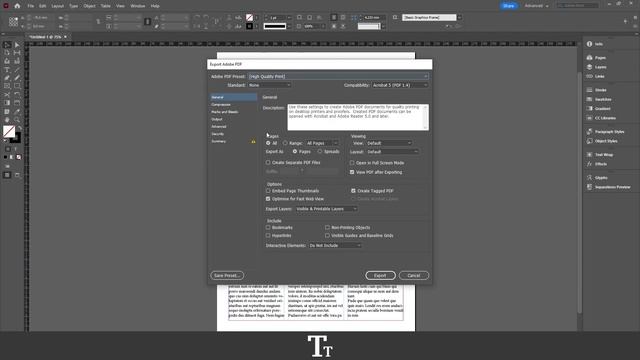
Task: Open the Export Layers dropdown
Action: coord(326,209)
